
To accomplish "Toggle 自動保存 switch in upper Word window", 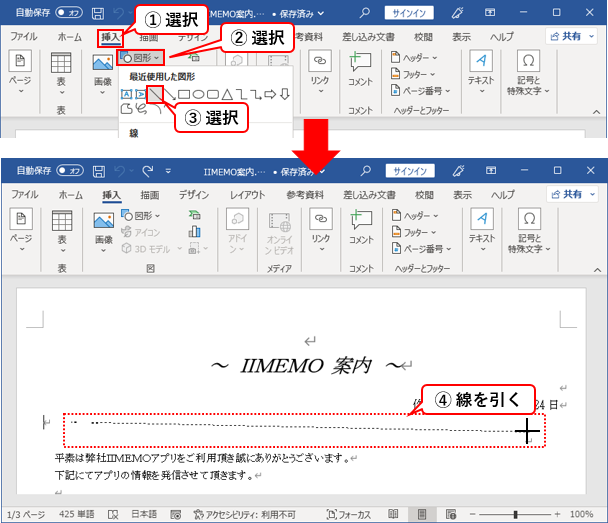I will click(69, 13).
